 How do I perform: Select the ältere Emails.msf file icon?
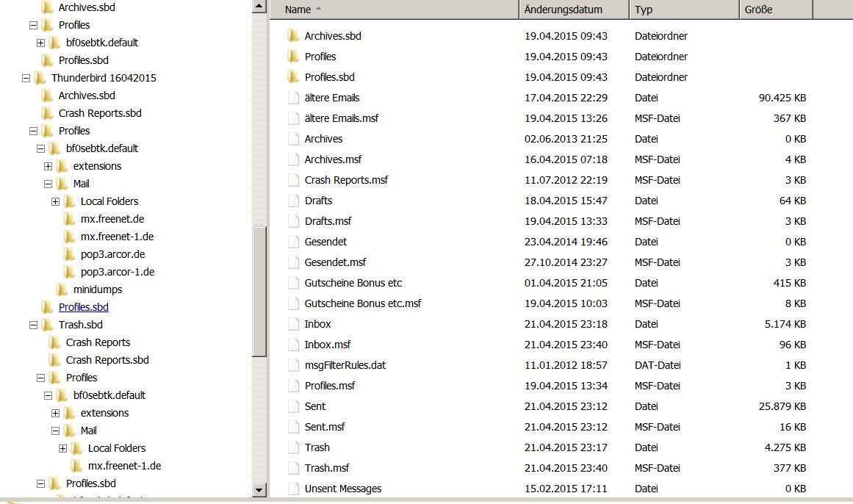point(293,118)
